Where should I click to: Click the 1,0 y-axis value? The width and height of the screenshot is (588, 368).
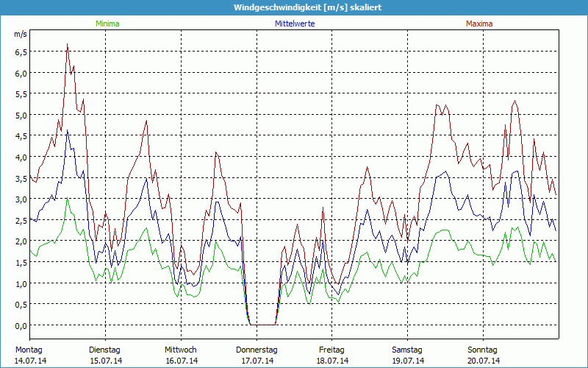(x=21, y=283)
